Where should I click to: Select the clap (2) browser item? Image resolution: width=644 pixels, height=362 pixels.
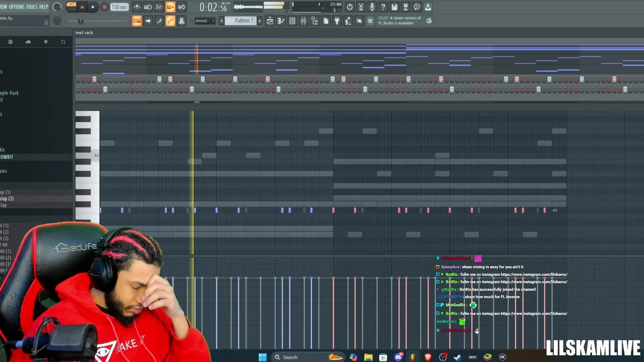(x=7, y=199)
